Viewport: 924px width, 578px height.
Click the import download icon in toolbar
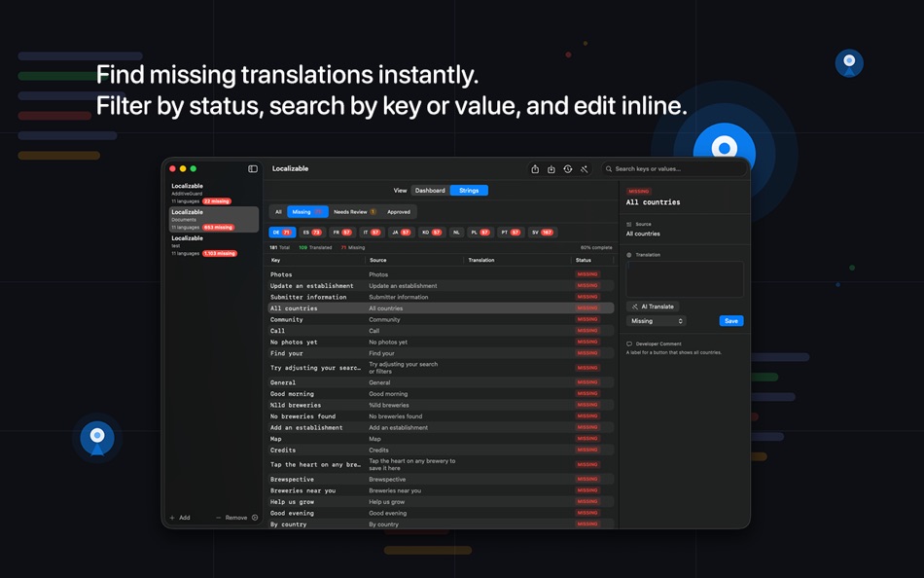click(x=551, y=169)
